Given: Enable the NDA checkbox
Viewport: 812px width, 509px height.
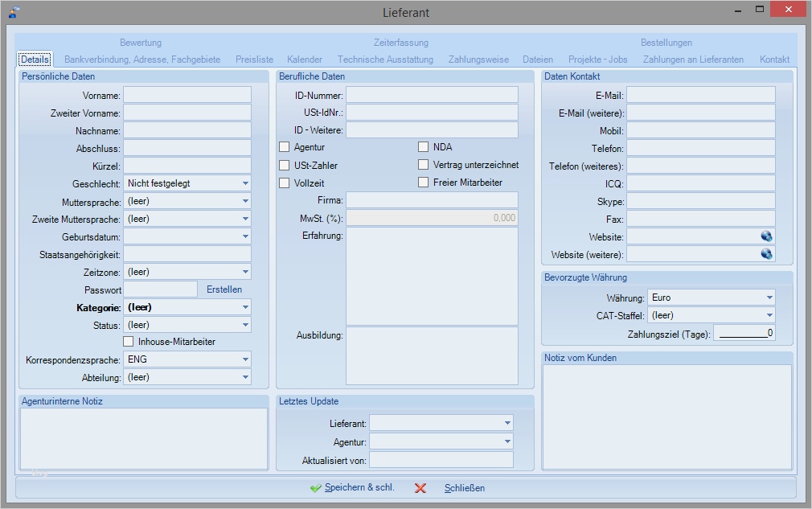Looking at the screenshot, I should click(423, 147).
